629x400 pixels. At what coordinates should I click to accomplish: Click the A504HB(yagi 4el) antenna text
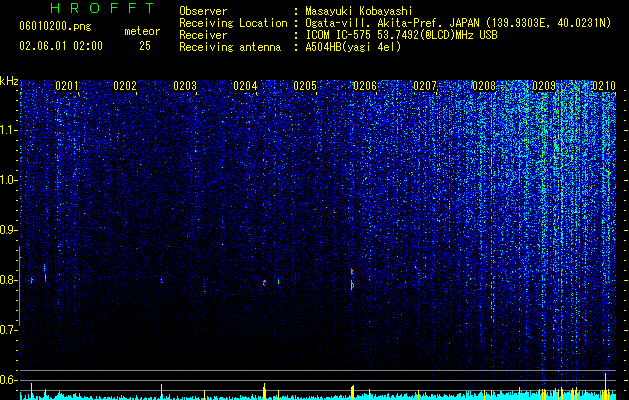tap(353, 47)
